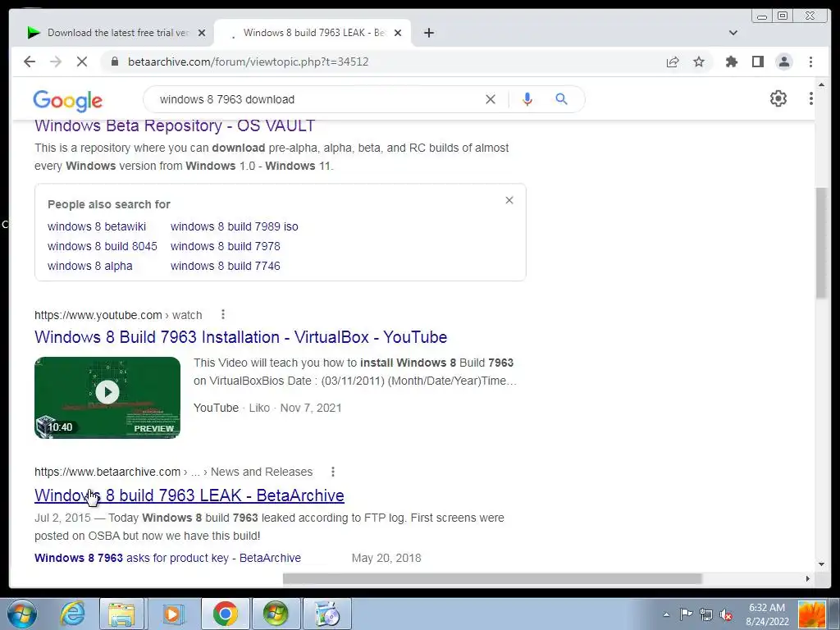The height and width of the screenshot is (630, 840).
Task: Open Windows 8 build 7963 LEAK - BetaArchive link
Action: click(189, 495)
